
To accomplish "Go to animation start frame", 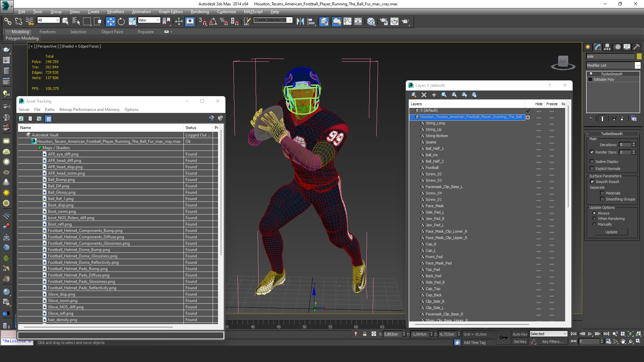I will click(x=574, y=334).
